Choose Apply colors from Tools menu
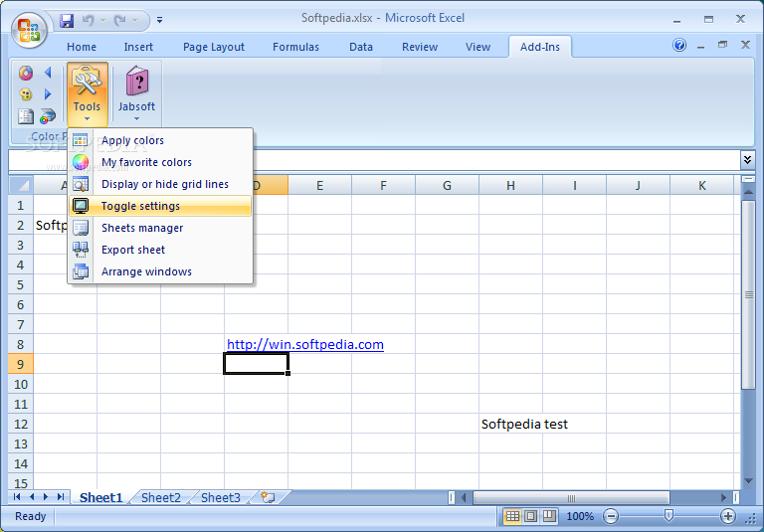 pos(160,140)
